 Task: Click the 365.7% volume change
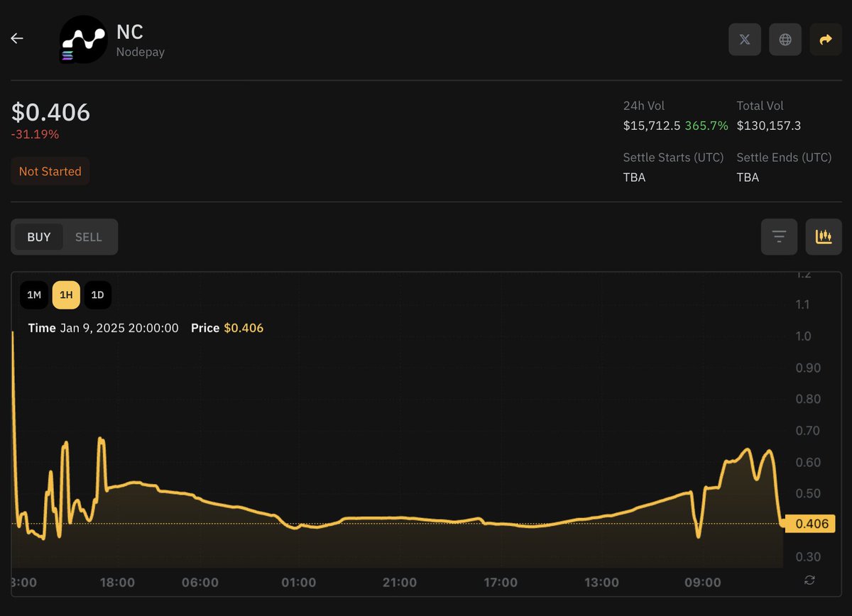706,126
